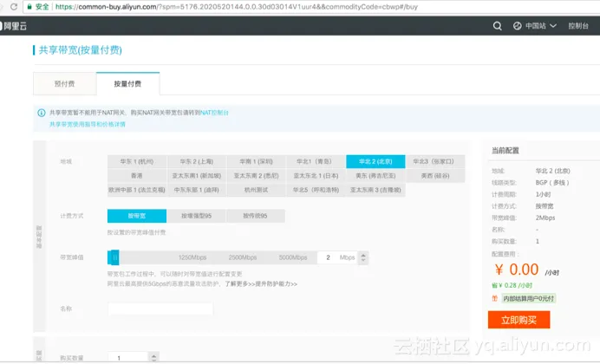Screen dimensions: 600x364
Task: Select region 中东东部 1 (迪拜)
Action: pyautogui.click(x=197, y=190)
